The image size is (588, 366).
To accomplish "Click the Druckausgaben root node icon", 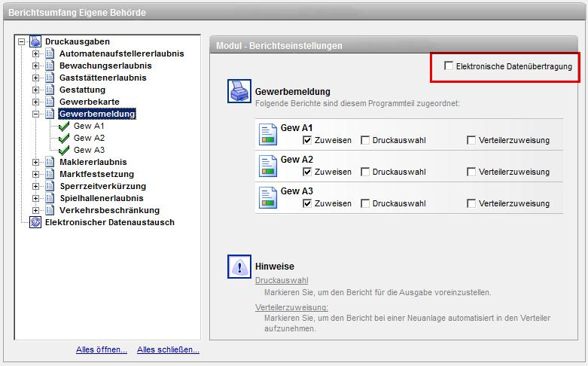I will 35,41.
